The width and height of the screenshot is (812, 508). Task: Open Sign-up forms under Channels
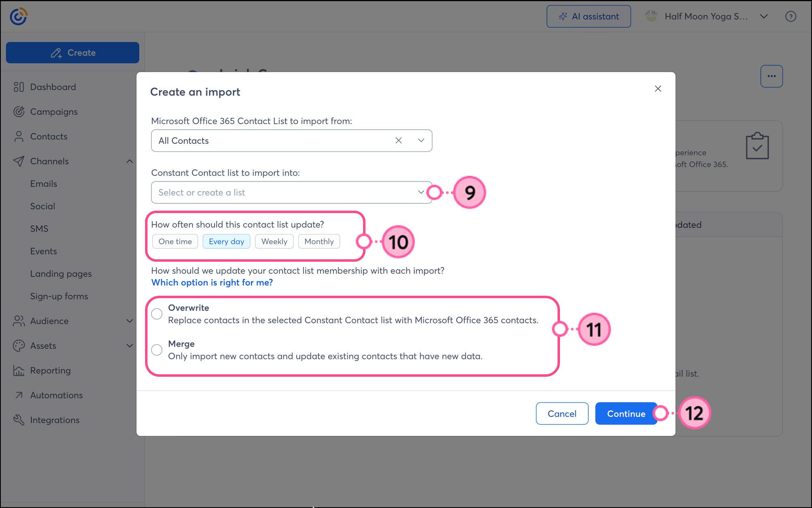pyautogui.click(x=59, y=297)
